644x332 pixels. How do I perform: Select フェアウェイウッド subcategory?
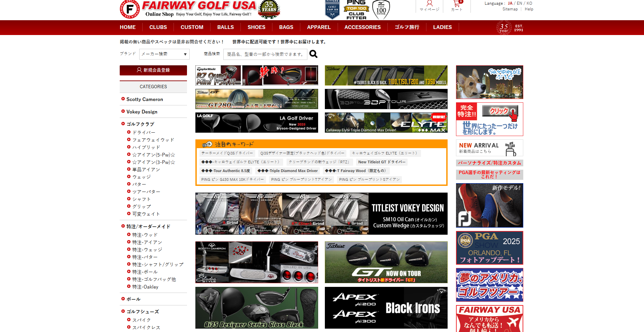pos(153,140)
